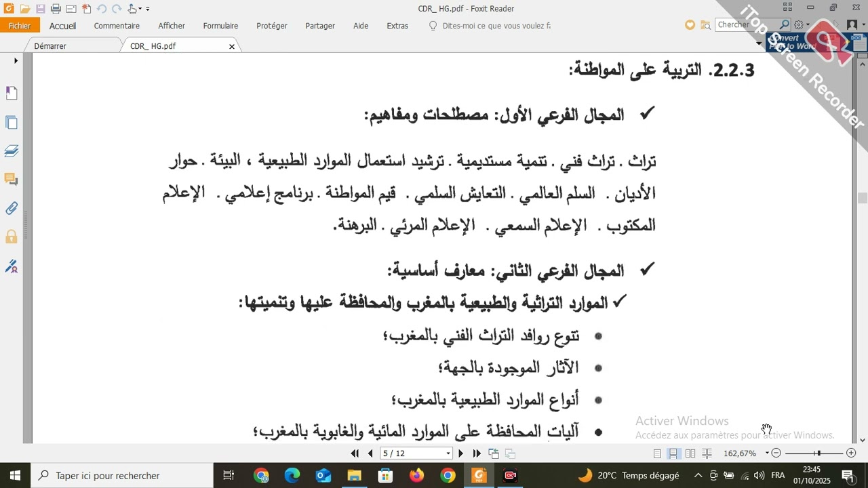Screen dimensions: 868x488
Task: Open the page number 5 / 12 dropdown
Action: (448, 453)
